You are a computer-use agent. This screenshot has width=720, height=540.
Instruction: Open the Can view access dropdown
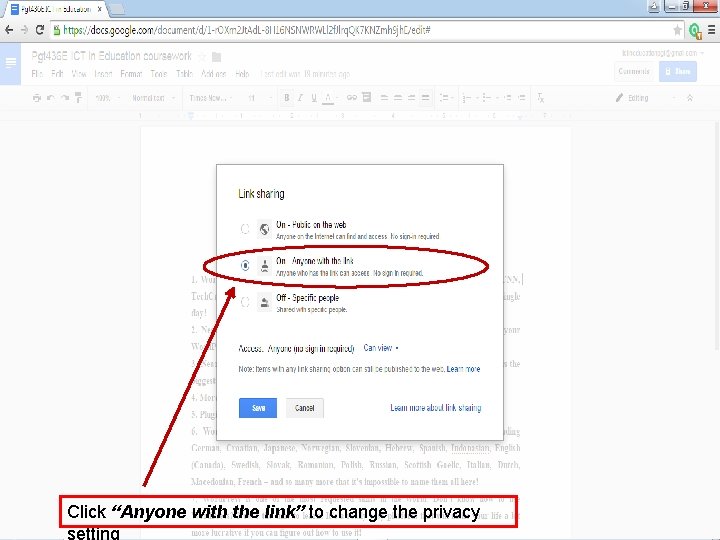(x=381, y=348)
